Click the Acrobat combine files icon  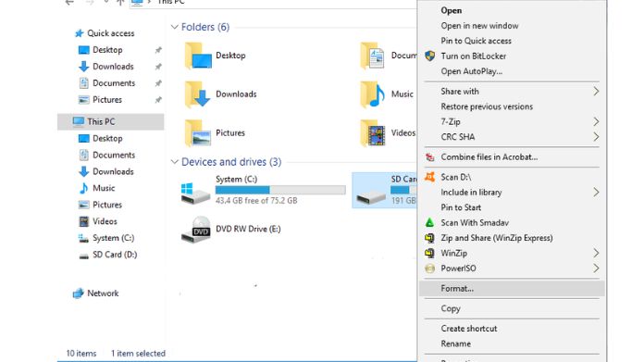429,157
